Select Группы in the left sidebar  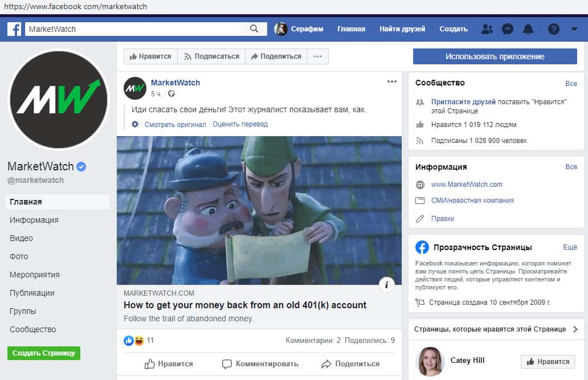(23, 311)
